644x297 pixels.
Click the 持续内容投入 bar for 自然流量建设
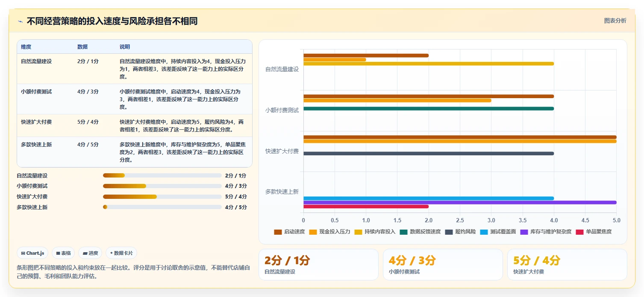pyautogui.click(x=429, y=64)
